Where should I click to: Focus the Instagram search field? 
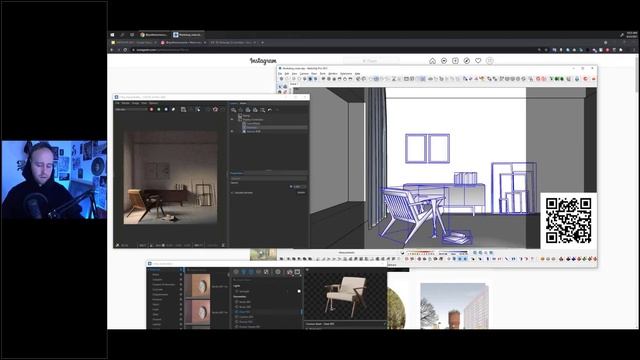click(371, 61)
